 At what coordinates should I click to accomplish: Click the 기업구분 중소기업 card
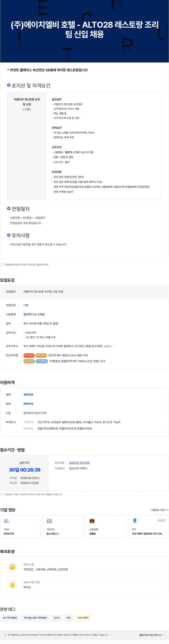(x=63, y=526)
